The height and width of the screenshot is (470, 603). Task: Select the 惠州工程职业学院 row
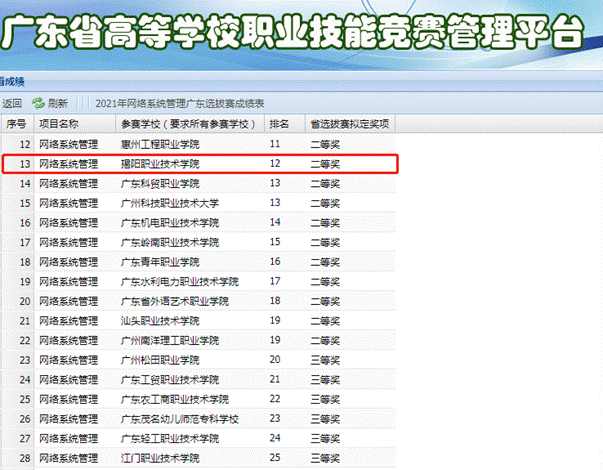coord(160,144)
